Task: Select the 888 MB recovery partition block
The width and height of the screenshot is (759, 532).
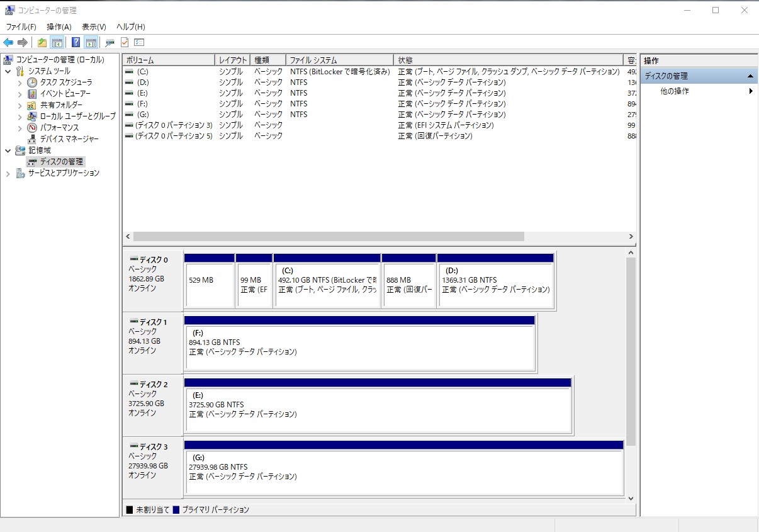Action: [409, 280]
